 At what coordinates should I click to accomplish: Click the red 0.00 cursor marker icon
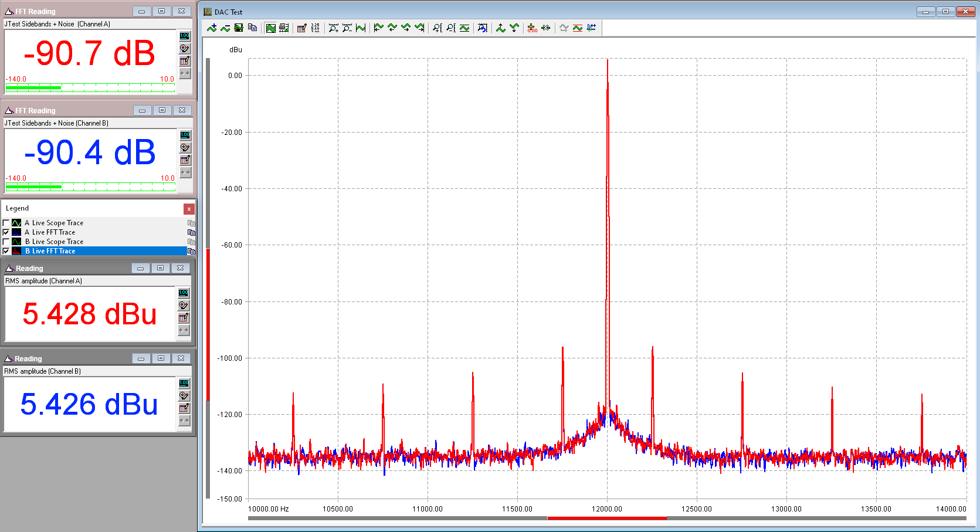coord(532,28)
